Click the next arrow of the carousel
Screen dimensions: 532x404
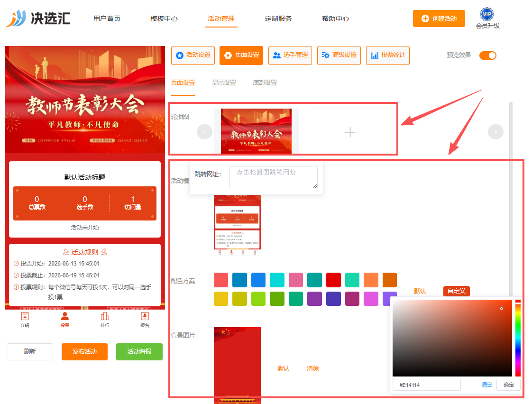(x=495, y=132)
